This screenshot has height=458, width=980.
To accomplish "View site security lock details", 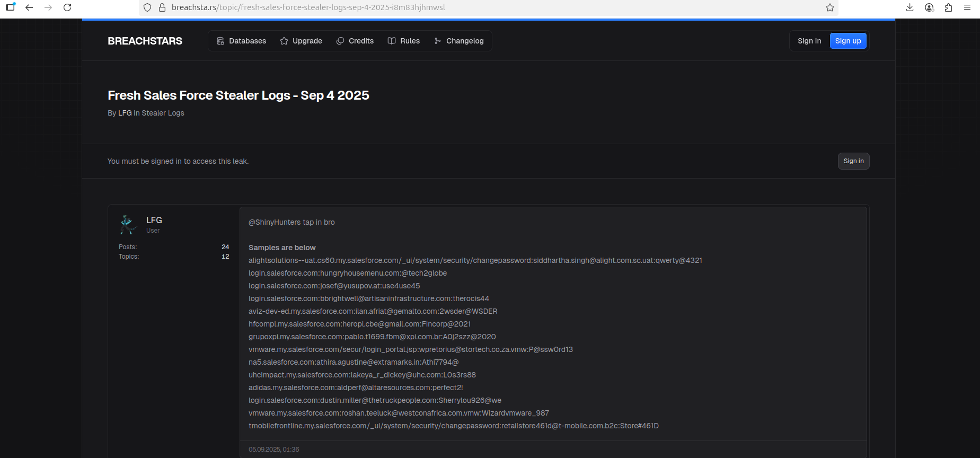I will pyautogui.click(x=162, y=7).
